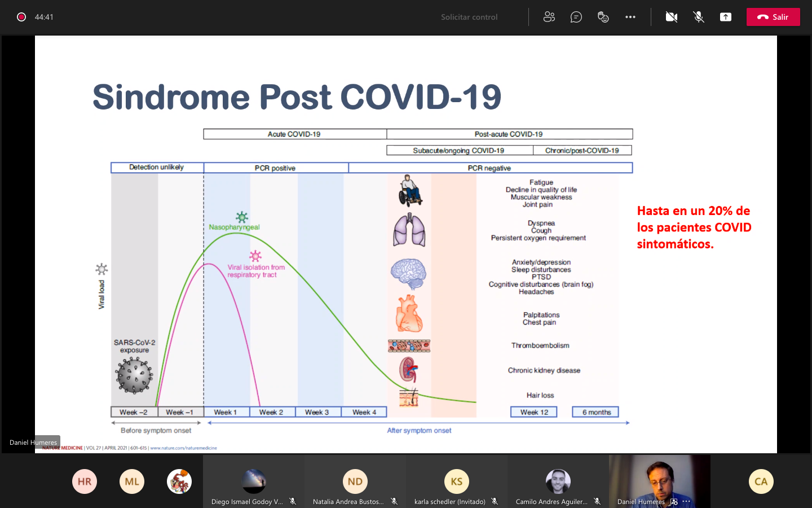Click the nature.com link on the slide
812x508 pixels.
tap(183, 448)
